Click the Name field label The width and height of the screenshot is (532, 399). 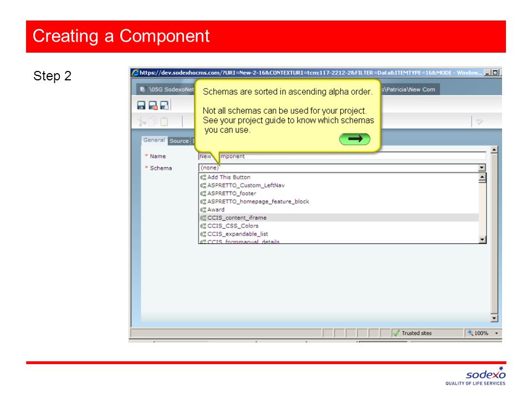(158, 156)
